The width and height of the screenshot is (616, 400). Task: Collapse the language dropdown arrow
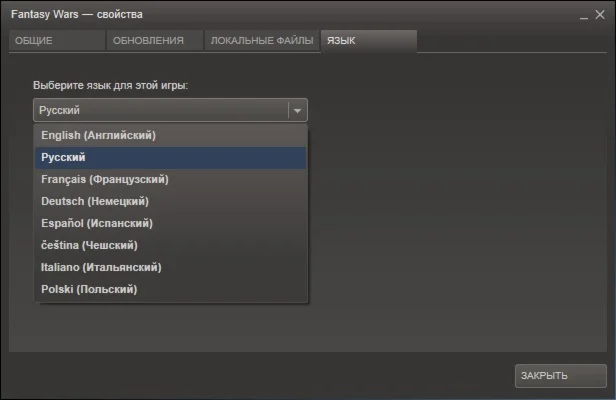[x=297, y=110]
